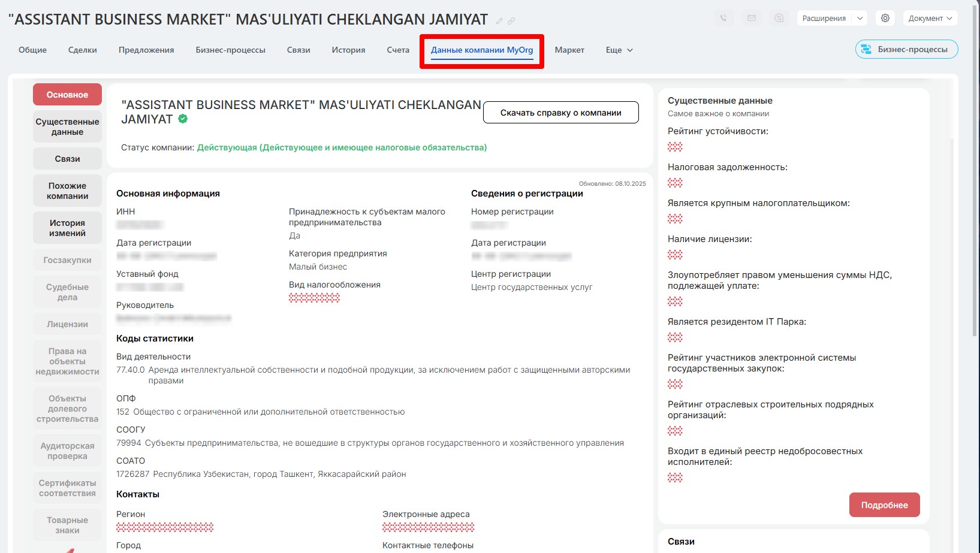Select Судебные дела in the left sidebar
This screenshot has width=980, height=553.
click(67, 292)
